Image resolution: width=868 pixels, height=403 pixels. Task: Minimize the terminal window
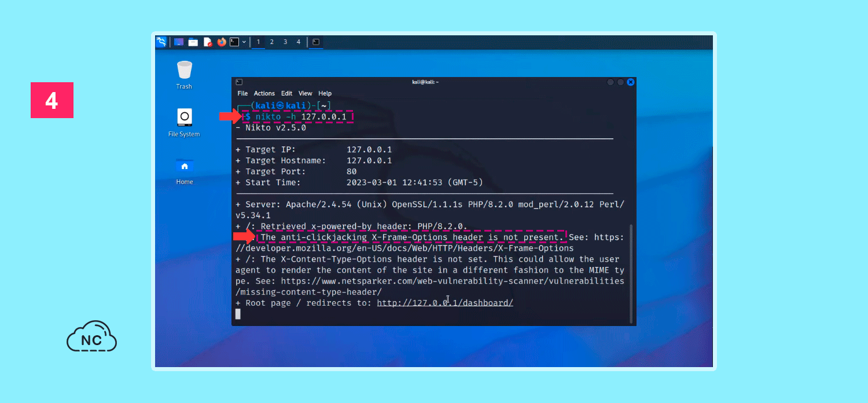pos(610,82)
